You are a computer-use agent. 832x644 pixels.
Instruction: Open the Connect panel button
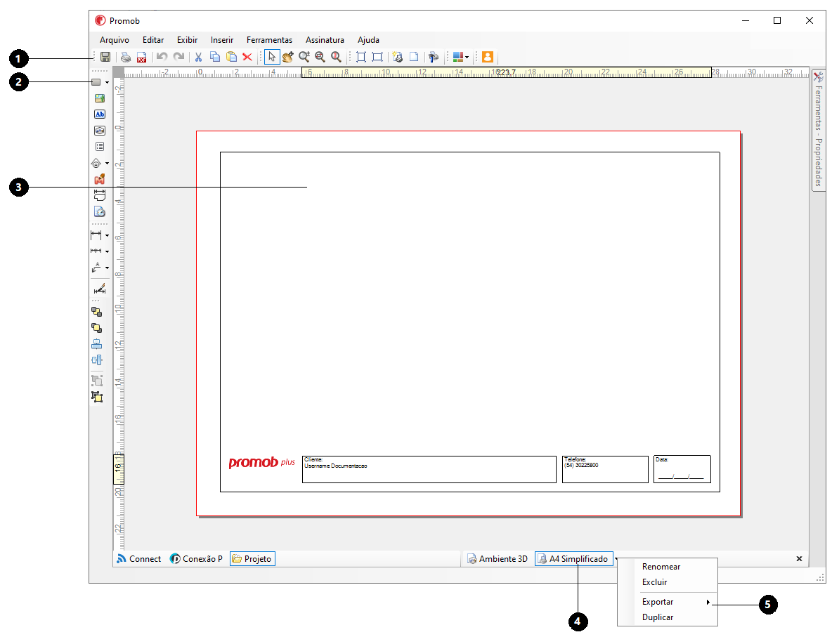click(x=139, y=559)
